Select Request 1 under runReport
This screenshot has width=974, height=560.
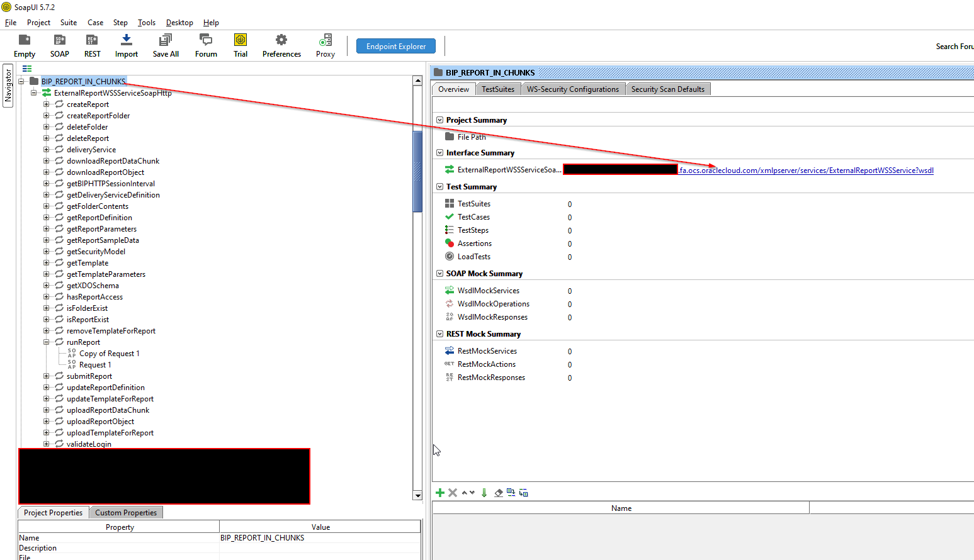point(95,364)
